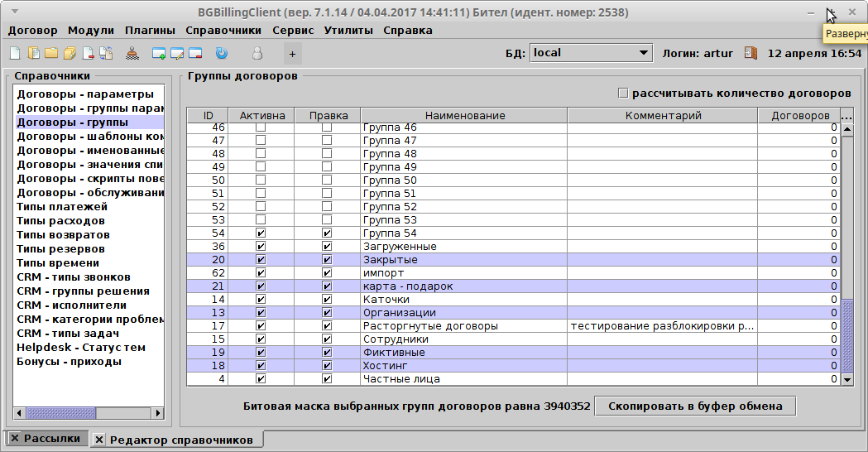Click the new blank document toolbar icon
Screen dimensions: 868x452
pyautogui.click(x=15, y=53)
